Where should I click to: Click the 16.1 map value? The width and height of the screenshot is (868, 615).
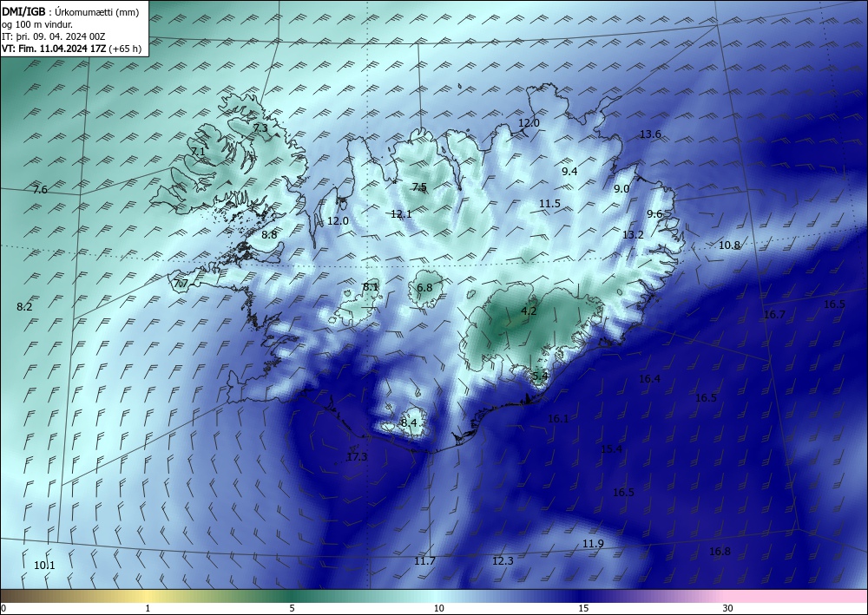click(x=558, y=419)
